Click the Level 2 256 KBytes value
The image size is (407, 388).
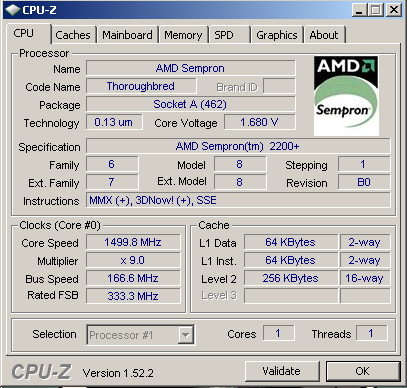pos(291,278)
